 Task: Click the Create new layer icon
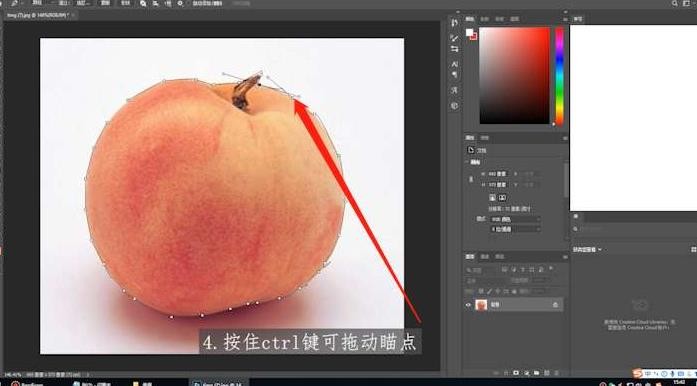pos(547,373)
